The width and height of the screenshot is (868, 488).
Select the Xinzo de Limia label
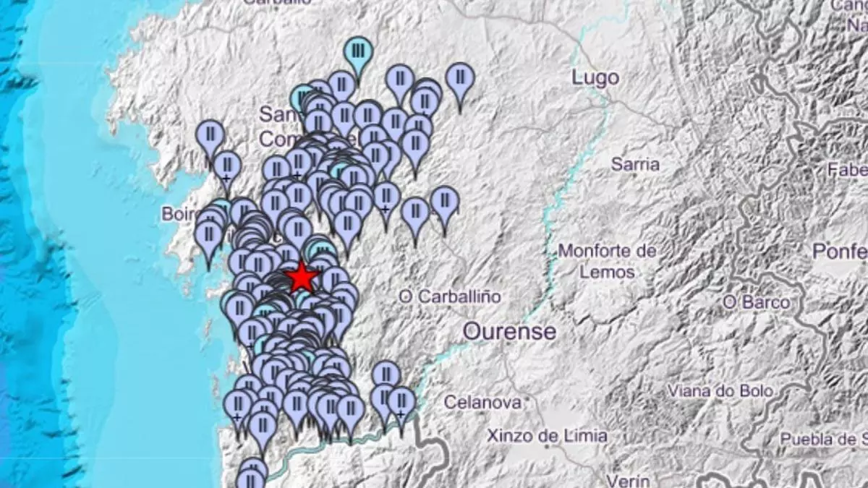[x=547, y=435]
